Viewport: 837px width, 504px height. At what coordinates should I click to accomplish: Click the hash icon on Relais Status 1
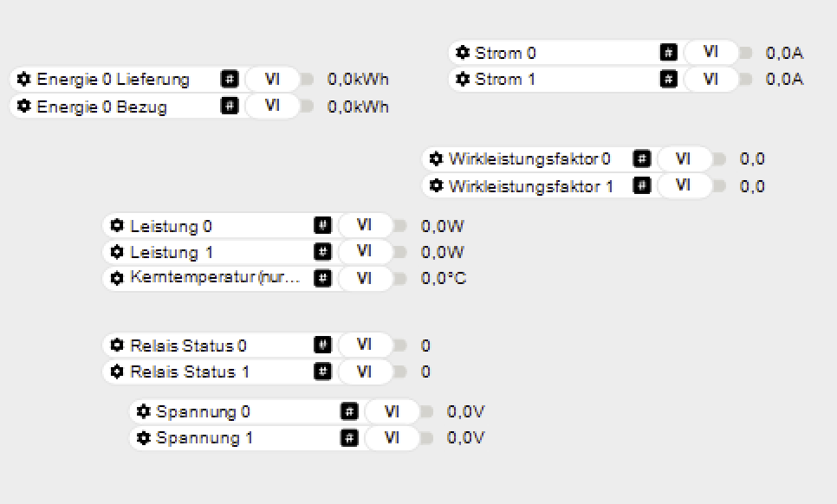322,372
